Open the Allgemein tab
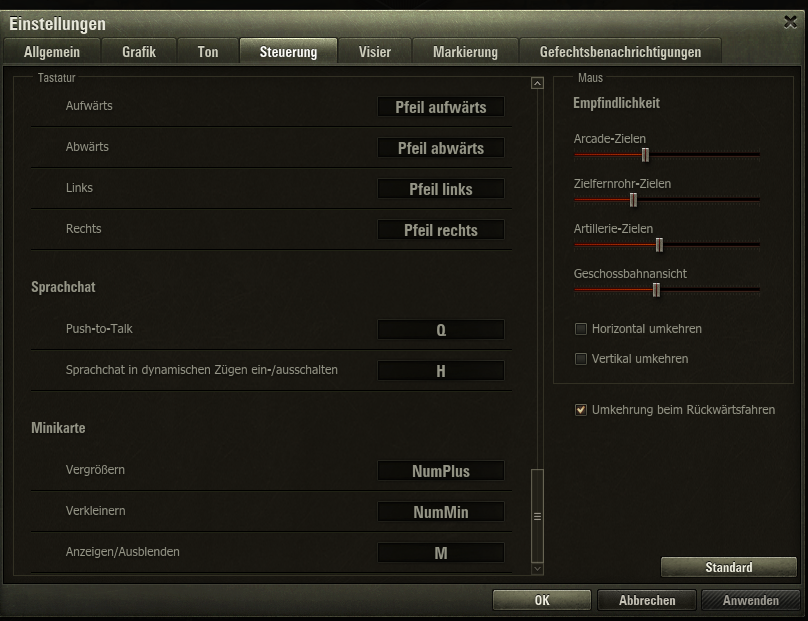808x621 pixels. coord(52,52)
